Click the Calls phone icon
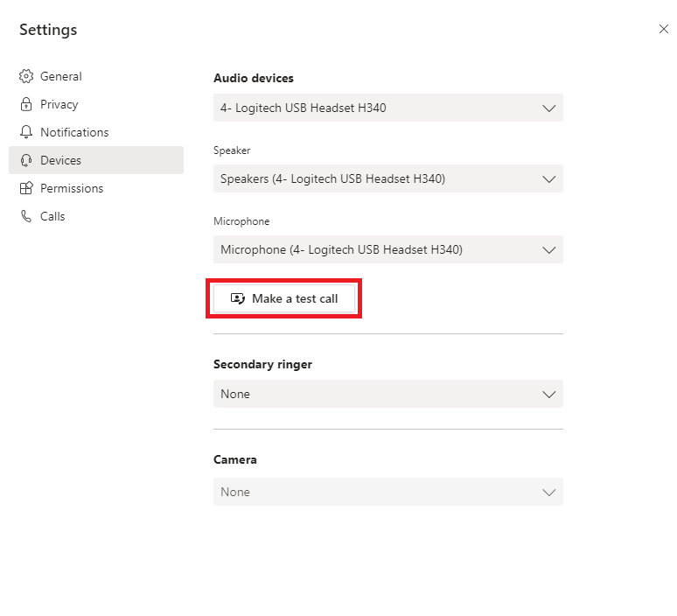This screenshot has width=677, height=616. [x=26, y=216]
